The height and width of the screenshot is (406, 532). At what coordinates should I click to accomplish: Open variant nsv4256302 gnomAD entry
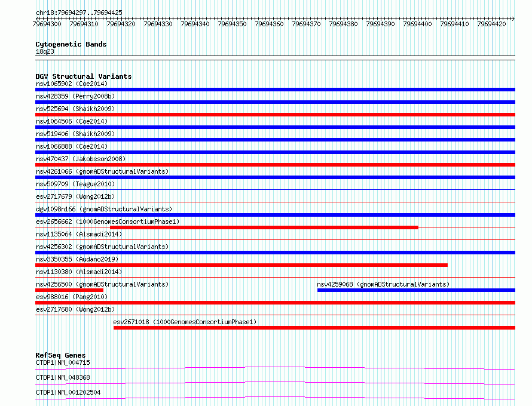point(102,247)
